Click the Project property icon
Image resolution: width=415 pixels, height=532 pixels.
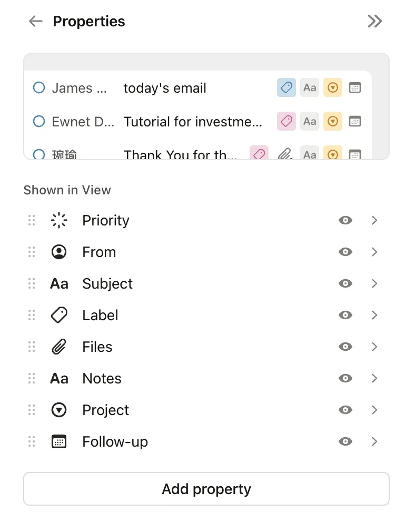[59, 410]
